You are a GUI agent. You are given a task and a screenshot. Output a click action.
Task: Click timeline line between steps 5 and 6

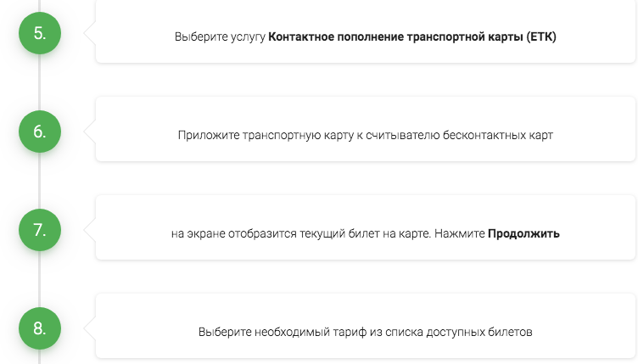(x=39, y=83)
